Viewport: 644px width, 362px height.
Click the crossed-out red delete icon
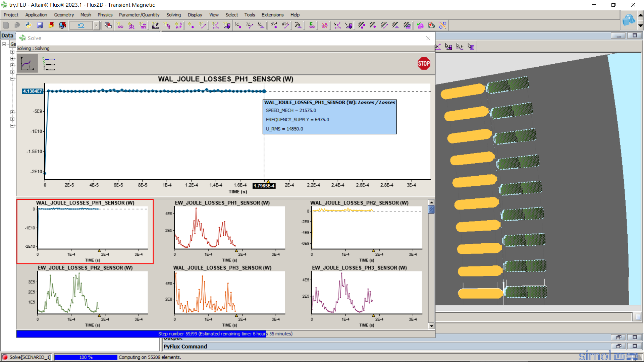tap(324, 25)
